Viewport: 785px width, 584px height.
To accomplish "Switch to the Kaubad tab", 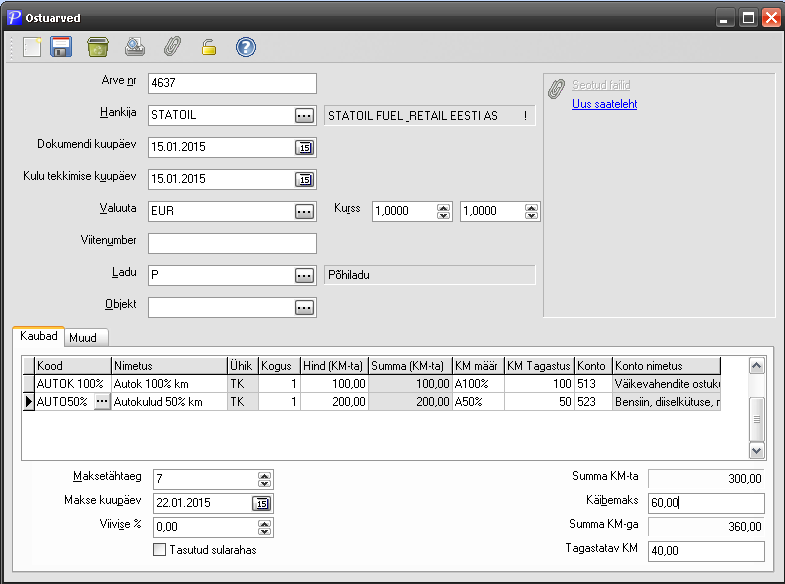I will 39,336.
